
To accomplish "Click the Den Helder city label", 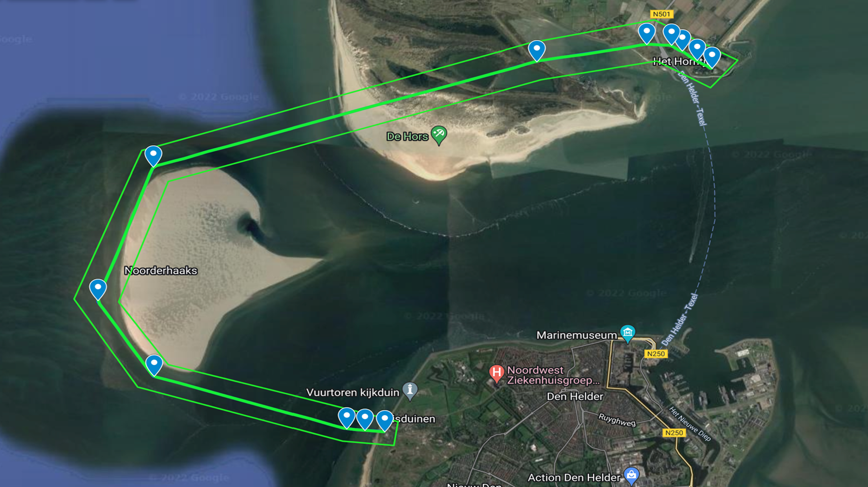I will pos(575,396).
